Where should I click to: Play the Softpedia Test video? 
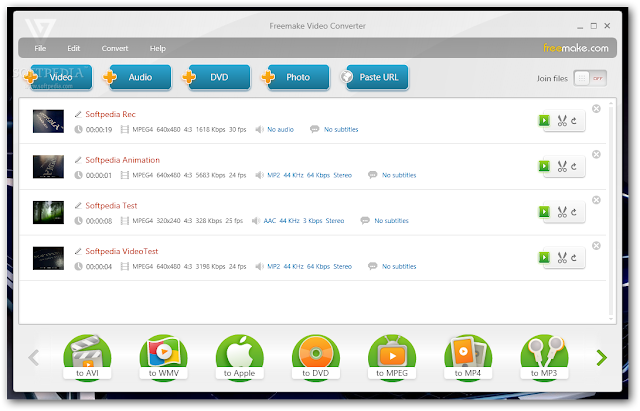pos(544,211)
